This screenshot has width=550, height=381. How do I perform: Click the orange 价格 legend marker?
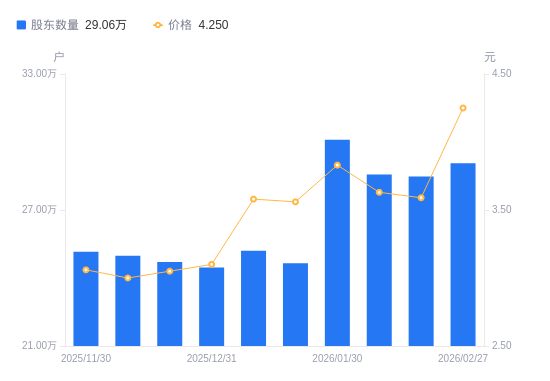pyautogui.click(x=158, y=25)
